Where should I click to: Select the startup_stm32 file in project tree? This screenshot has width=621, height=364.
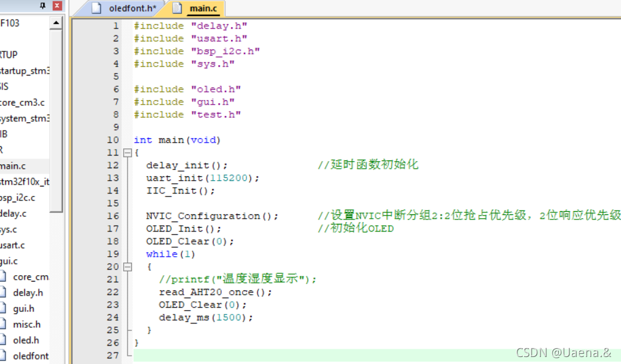[25, 71]
